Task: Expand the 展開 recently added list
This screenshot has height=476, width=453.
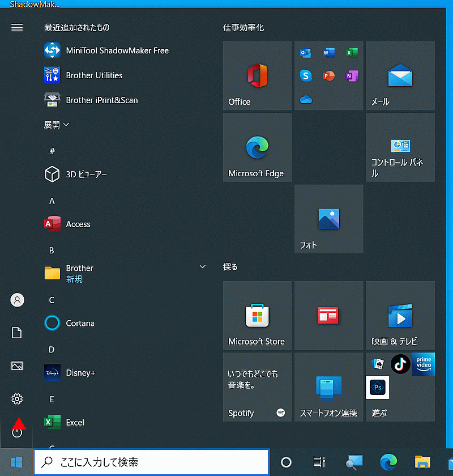Action: [57, 125]
